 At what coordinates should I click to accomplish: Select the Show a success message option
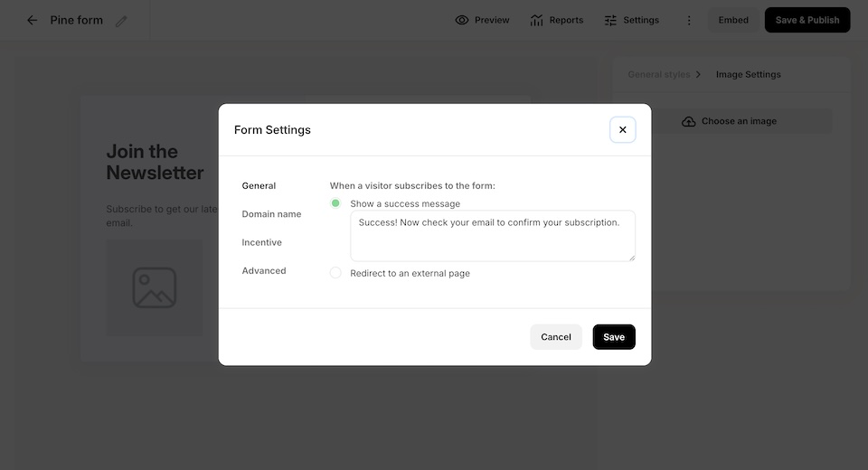coord(335,203)
